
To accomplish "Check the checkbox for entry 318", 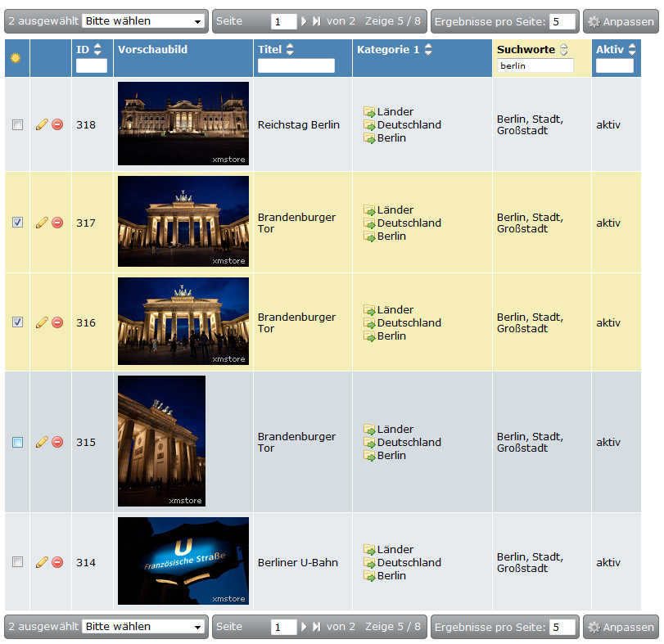I will click(x=17, y=124).
